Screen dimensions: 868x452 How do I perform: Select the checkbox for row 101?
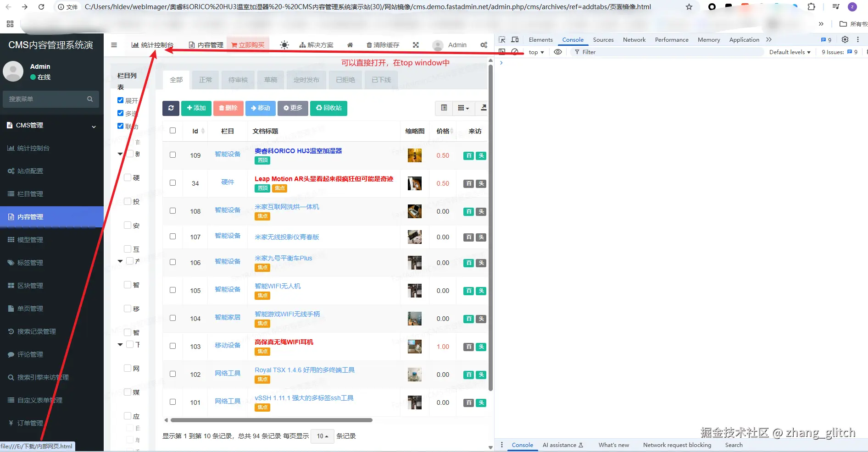172,402
